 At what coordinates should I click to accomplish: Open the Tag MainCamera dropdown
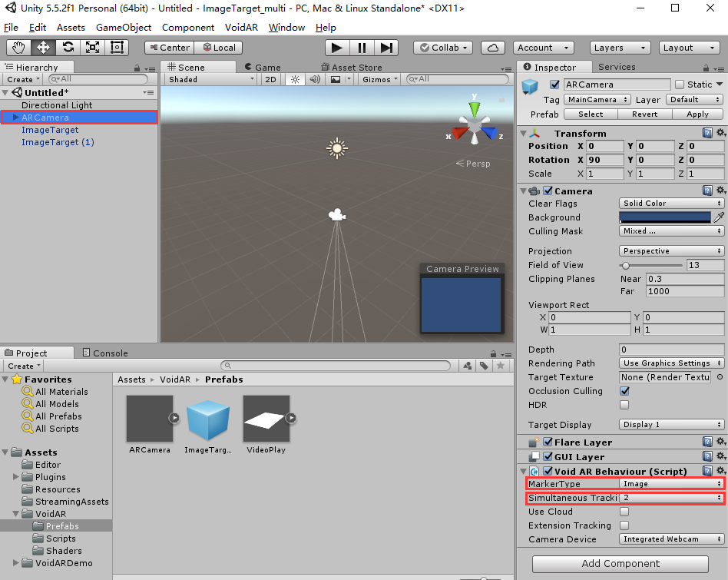pyautogui.click(x=597, y=100)
